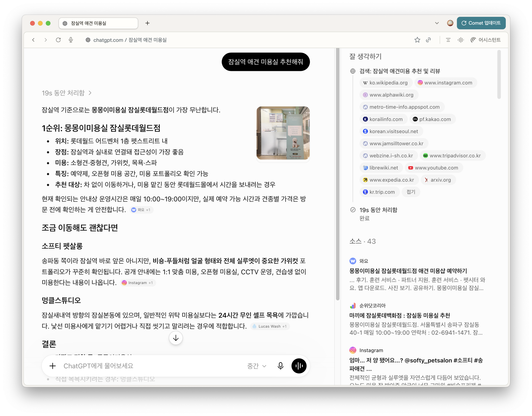Start voice mode with the black waveform button
The height and width of the screenshot is (416, 532).
[x=299, y=366]
